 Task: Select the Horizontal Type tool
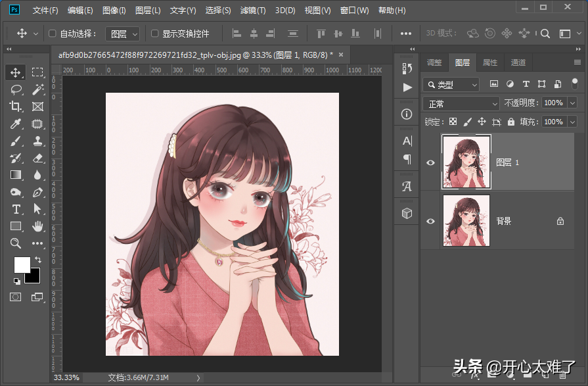[x=16, y=209]
